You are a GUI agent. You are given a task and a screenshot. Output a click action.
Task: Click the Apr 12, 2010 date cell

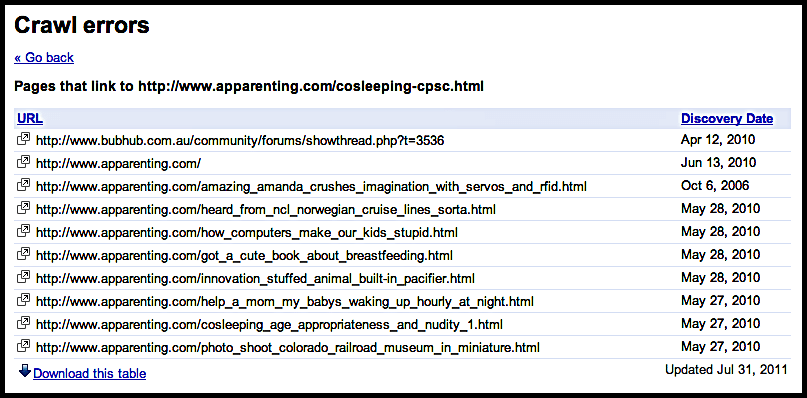(x=717, y=140)
